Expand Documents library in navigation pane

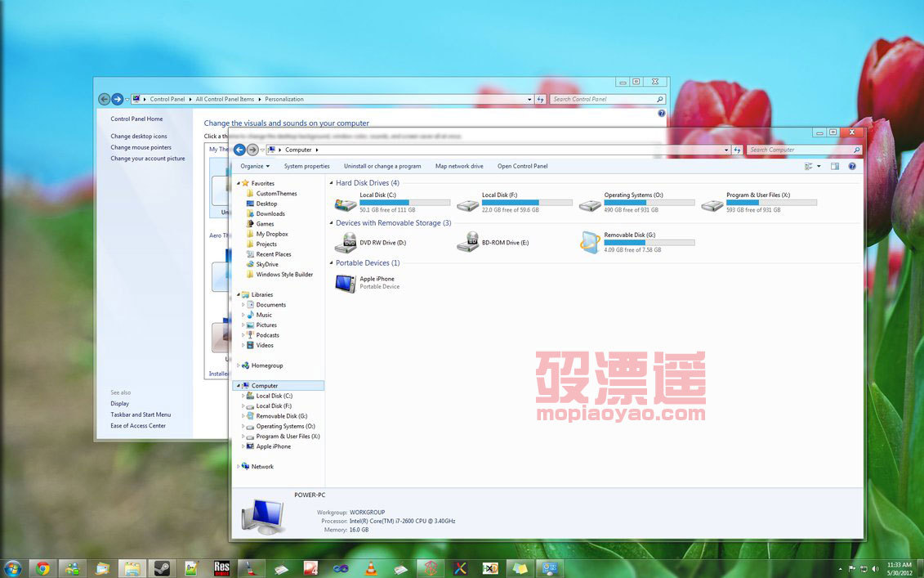coord(243,305)
